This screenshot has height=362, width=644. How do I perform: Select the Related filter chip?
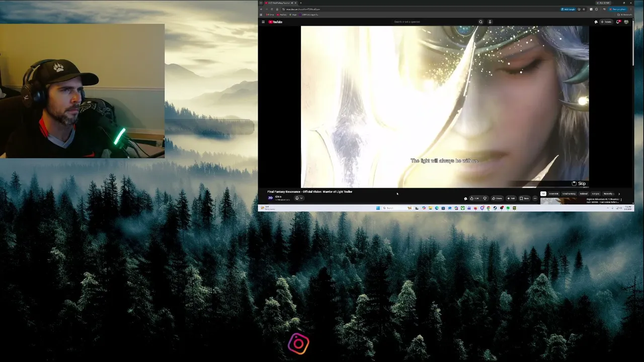pos(584,194)
